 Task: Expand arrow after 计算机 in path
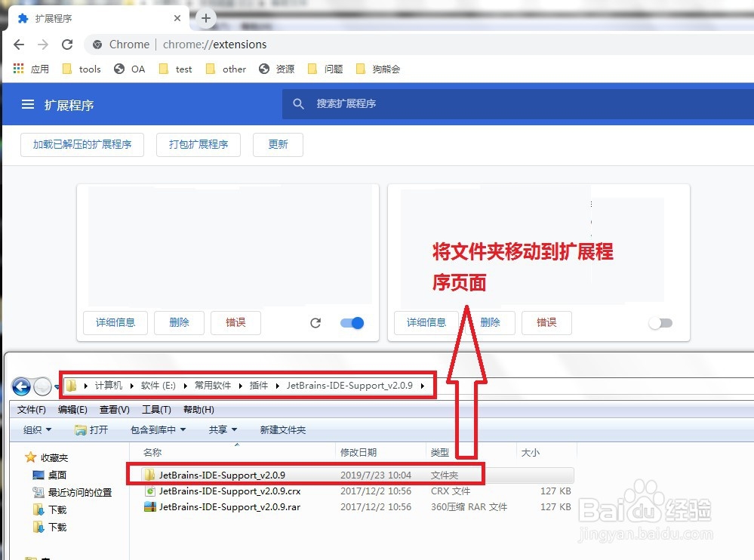click(x=132, y=386)
